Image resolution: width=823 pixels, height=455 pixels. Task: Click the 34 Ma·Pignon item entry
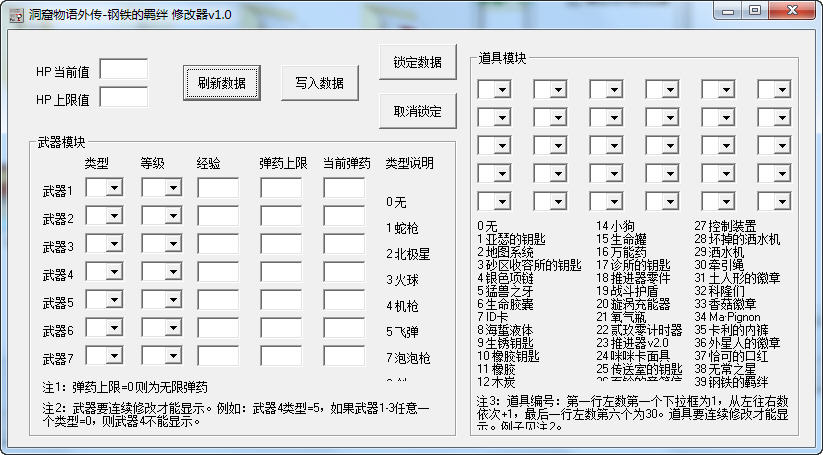(x=727, y=317)
